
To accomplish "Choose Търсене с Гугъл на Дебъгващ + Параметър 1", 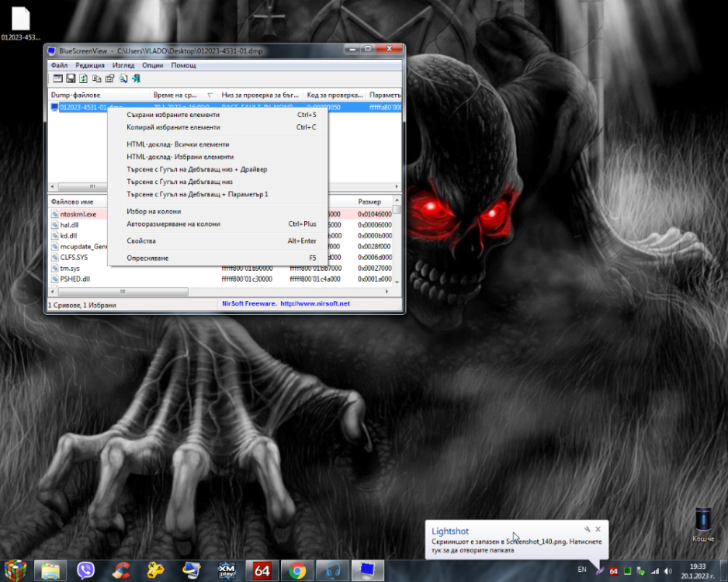I will [x=218, y=195].
